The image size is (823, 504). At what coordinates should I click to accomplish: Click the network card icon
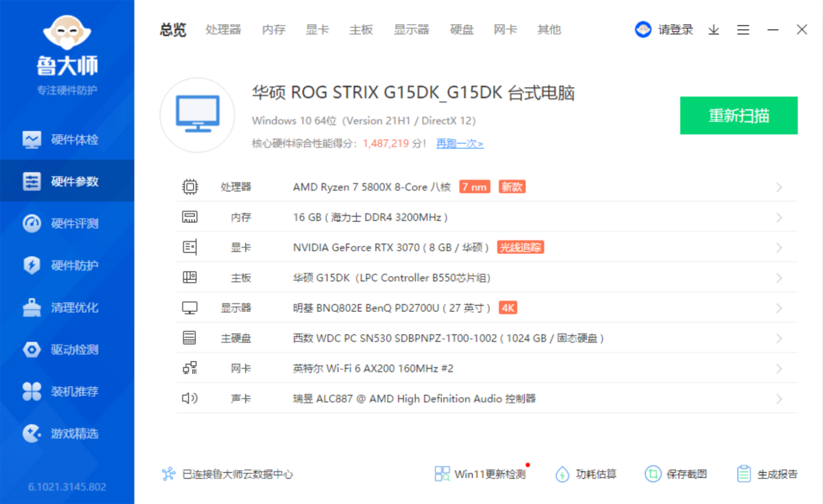(x=190, y=369)
